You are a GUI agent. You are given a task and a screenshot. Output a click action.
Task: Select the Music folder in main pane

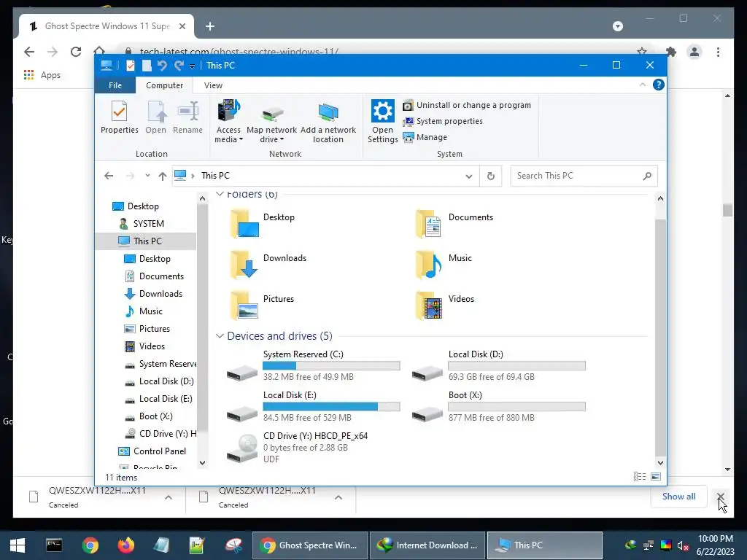[x=444, y=264]
